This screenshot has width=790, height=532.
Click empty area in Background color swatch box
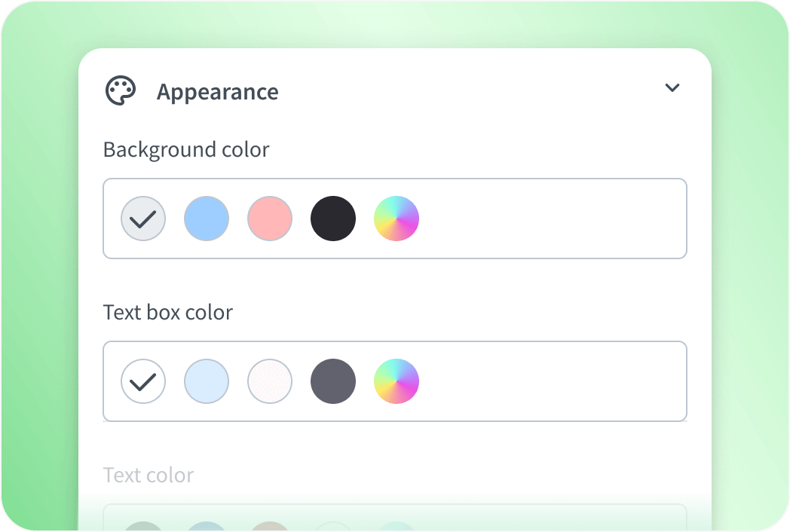tap(550, 219)
